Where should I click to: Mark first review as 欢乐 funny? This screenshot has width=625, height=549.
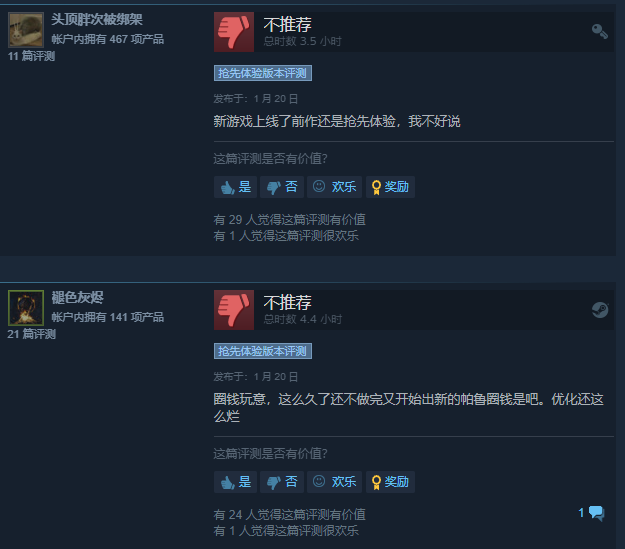[x=334, y=187]
